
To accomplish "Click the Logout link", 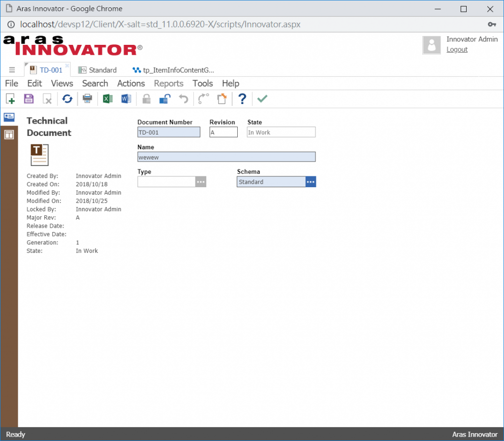I will (x=457, y=50).
